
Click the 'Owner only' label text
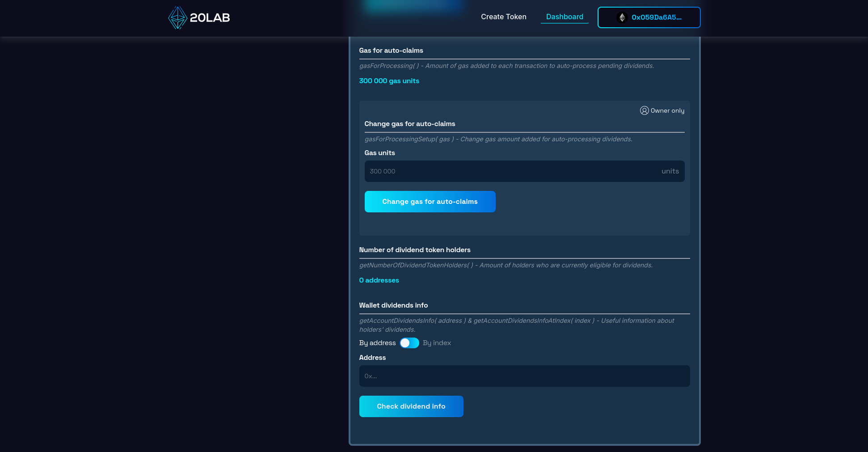coord(668,110)
